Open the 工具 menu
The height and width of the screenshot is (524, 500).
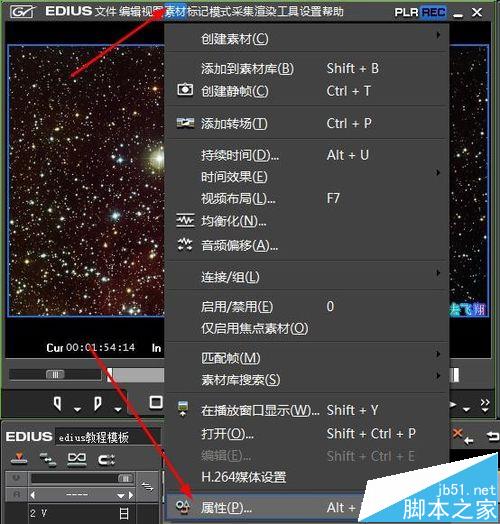tap(287, 12)
